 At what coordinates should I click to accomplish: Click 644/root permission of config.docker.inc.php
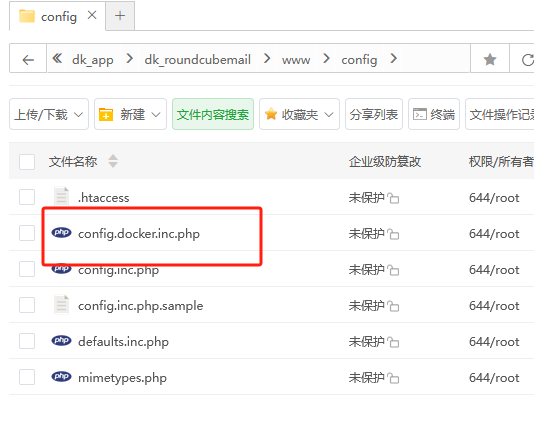[494, 234]
